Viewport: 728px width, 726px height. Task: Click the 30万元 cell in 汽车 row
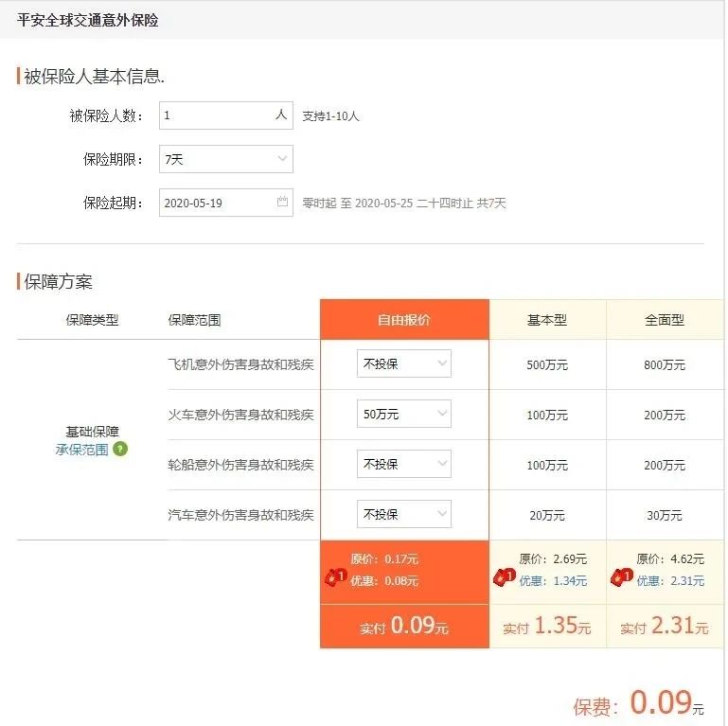point(665,515)
